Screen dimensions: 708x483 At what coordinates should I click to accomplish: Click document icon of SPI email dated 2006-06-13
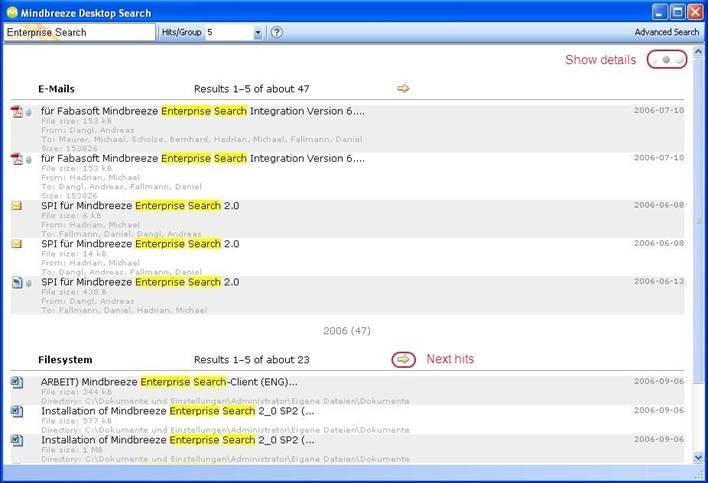coord(17,283)
